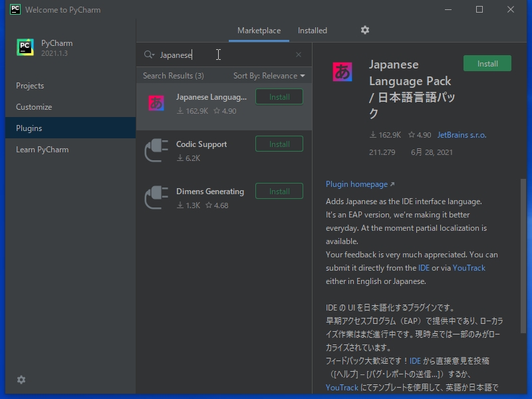The width and height of the screenshot is (532, 399).
Task: Click the PyCharm title bar icon
Action: tap(15, 9)
